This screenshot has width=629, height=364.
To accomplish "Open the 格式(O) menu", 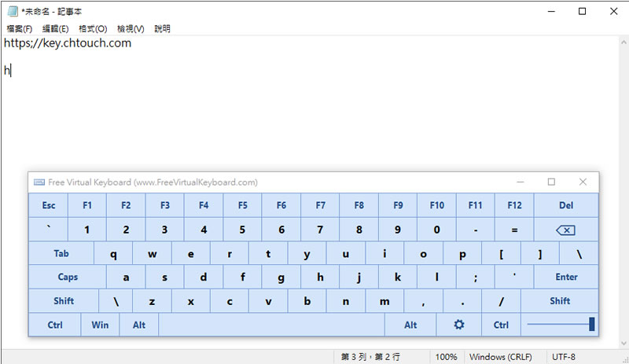I will (x=93, y=29).
